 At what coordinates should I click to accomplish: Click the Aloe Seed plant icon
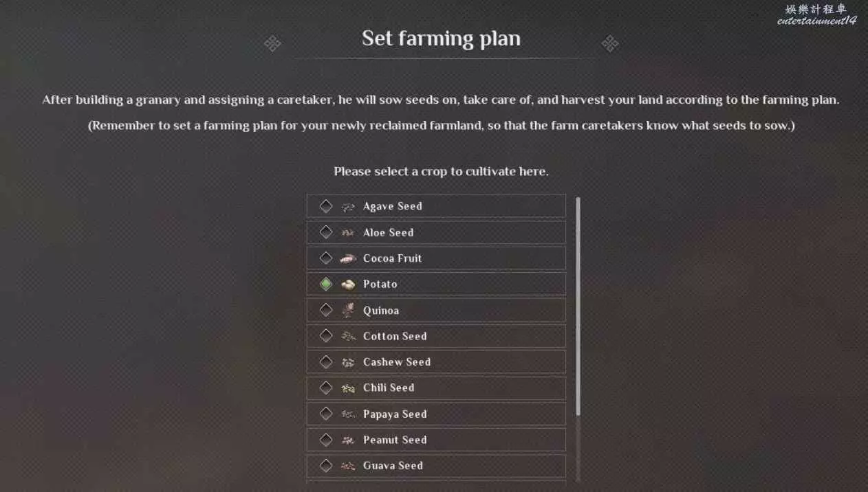coord(348,232)
